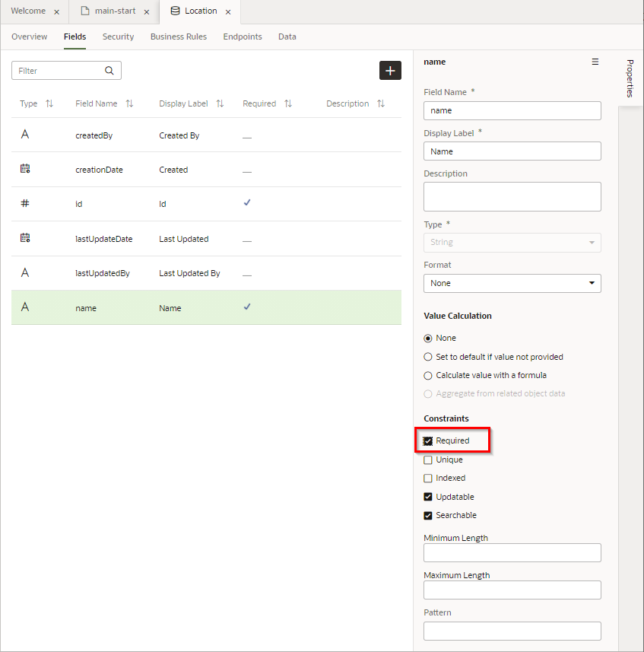The image size is (644, 652).
Task: Sort the Field Name column
Action: pyautogui.click(x=129, y=103)
